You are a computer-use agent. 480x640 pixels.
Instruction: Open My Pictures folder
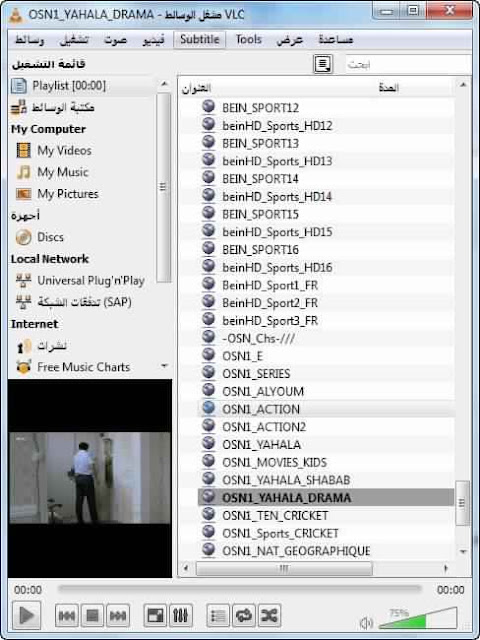pos(68,194)
